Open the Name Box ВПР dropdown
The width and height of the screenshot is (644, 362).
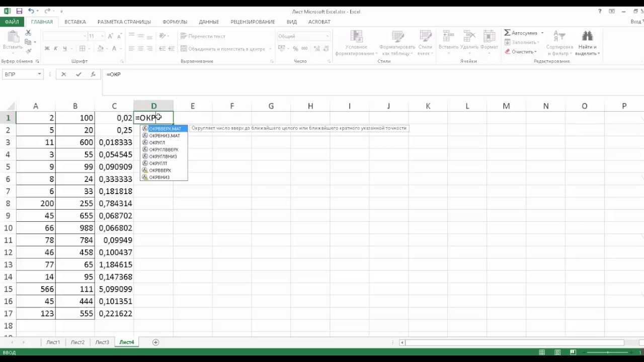39,74
